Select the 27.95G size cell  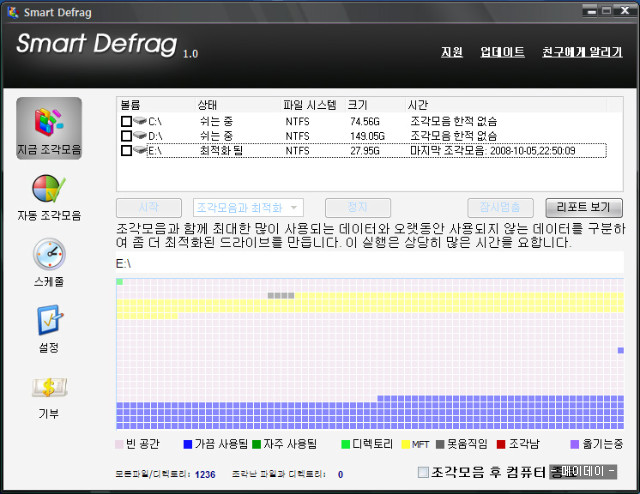point(365,151)
